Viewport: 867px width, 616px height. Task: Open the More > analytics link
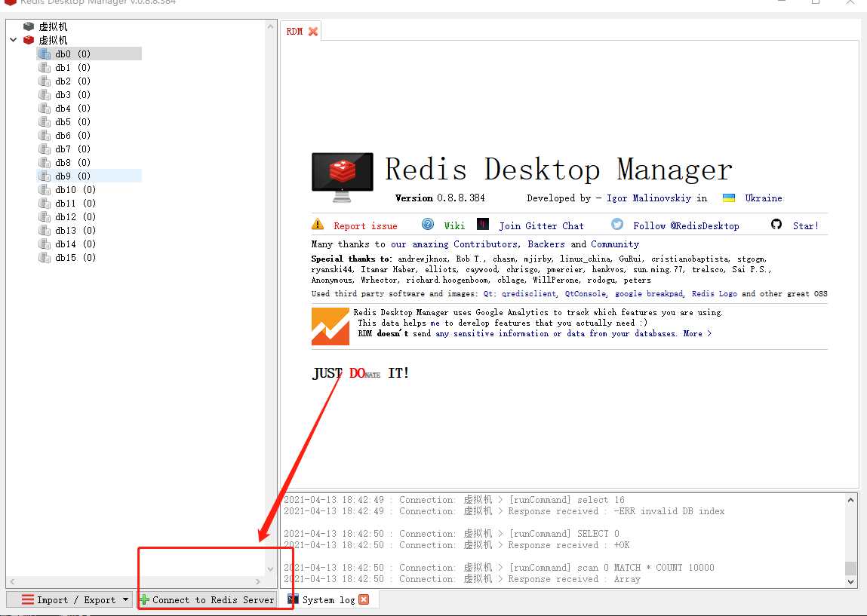coord(696,334)
